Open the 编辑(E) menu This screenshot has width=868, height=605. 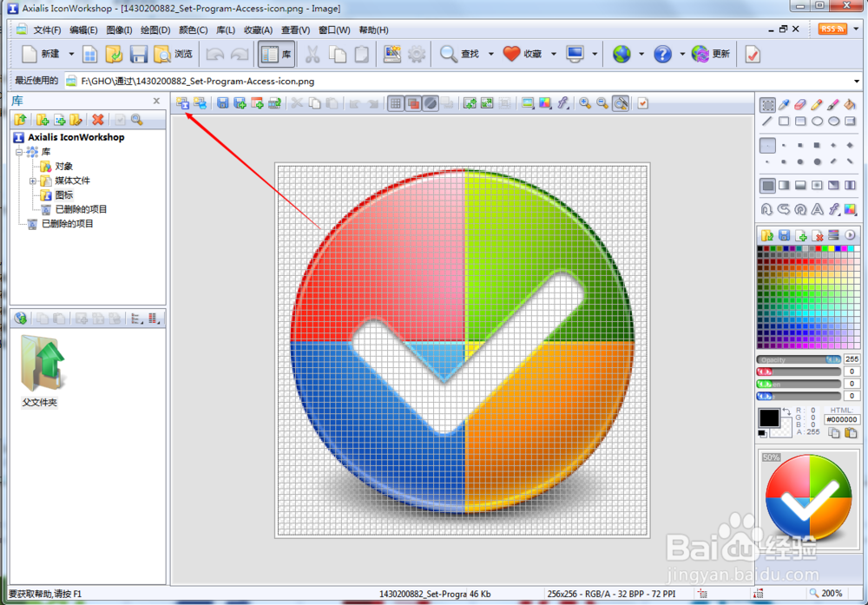pyautogui.click(x=83, y=30)
